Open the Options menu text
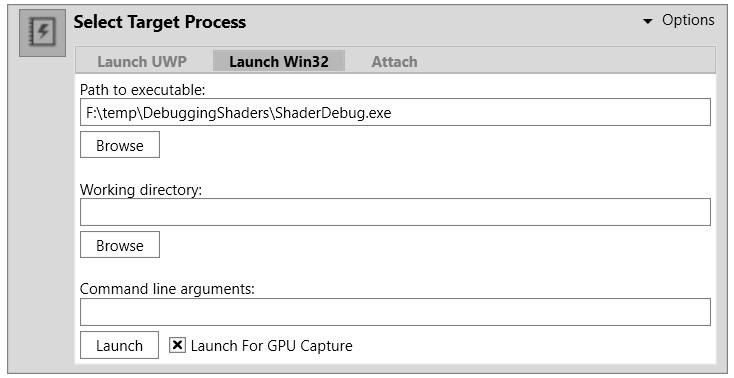The image size is (734, 378). [x=688, y=20]
